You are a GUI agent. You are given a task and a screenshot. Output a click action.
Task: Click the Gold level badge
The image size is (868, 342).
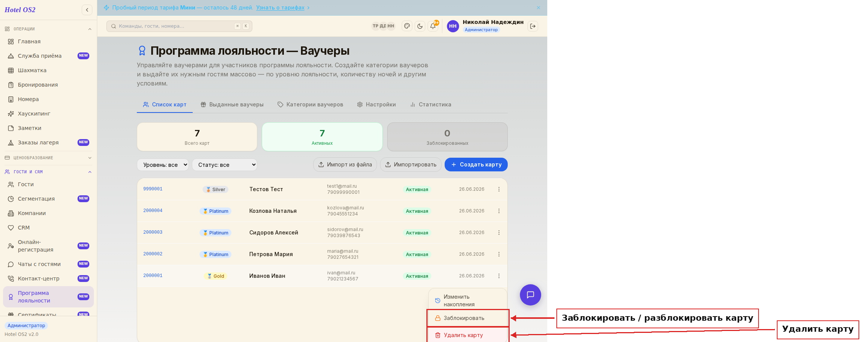[215, 276]
